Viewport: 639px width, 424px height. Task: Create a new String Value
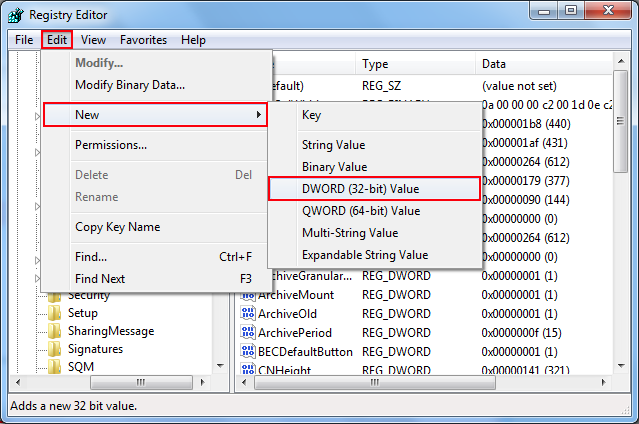tap(375, 145)
